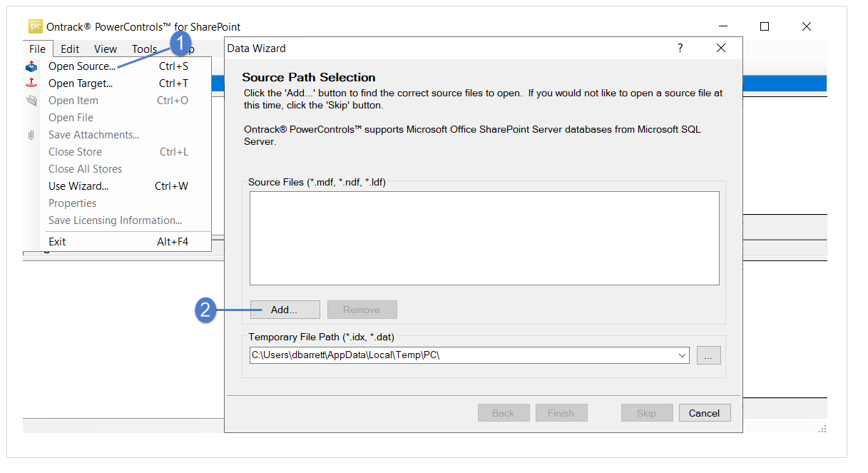The image size is (868, 473).
Task: Expand the Temporary File Path dropdown arrow
Action: click(683, 355)
